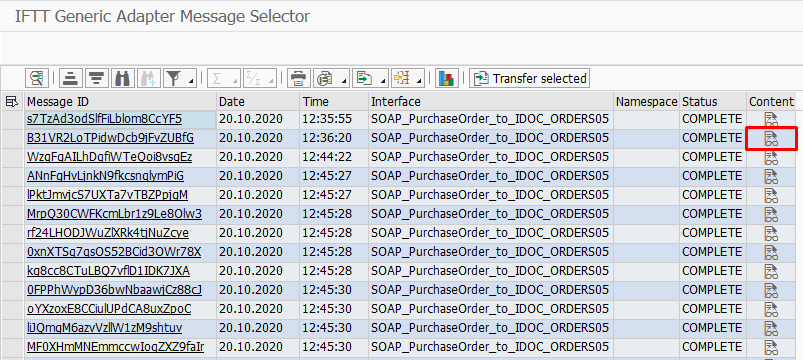Open message link 0FPPhWypD36bwNbaawjCz88cJ
Screen dimensions: 803x360
pyautogui.click(x=115, y=290)
